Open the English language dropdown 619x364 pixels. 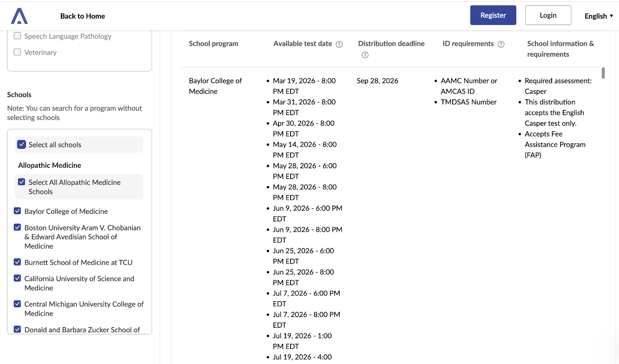598,16
